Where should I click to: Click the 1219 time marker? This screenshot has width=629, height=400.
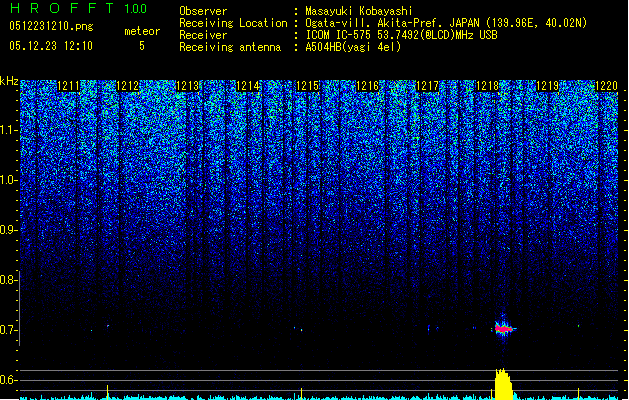tap(548, 86)
